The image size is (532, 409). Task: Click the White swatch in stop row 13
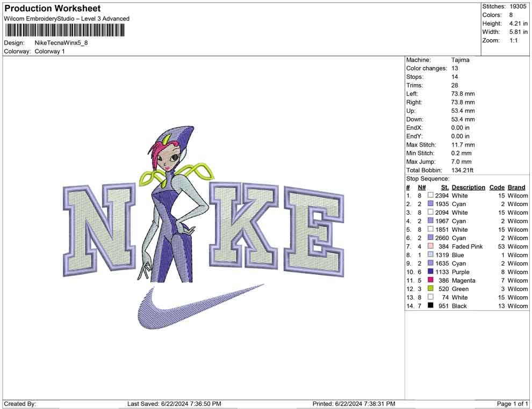(x=430, y=297)
